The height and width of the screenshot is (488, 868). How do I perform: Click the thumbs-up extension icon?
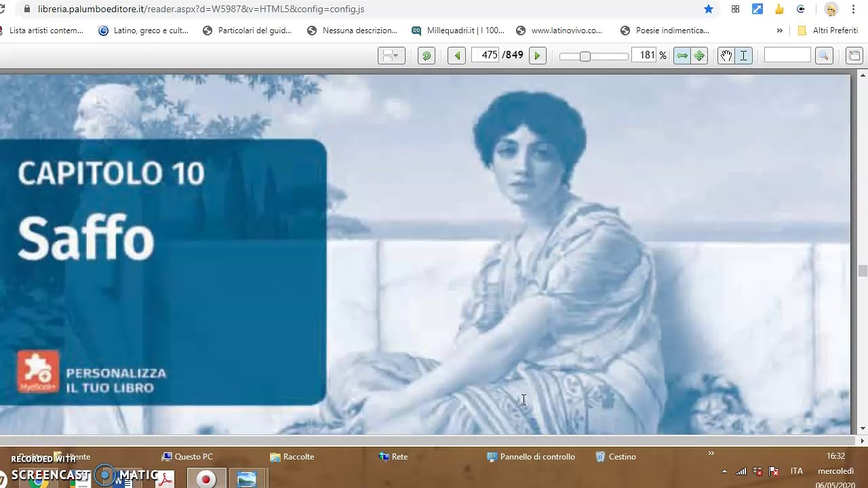point(779,9)
